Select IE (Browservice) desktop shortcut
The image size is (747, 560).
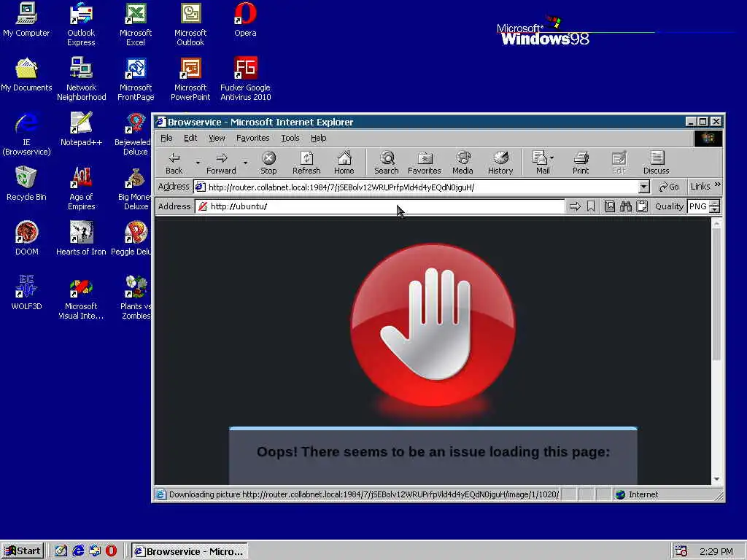point(27,133)
